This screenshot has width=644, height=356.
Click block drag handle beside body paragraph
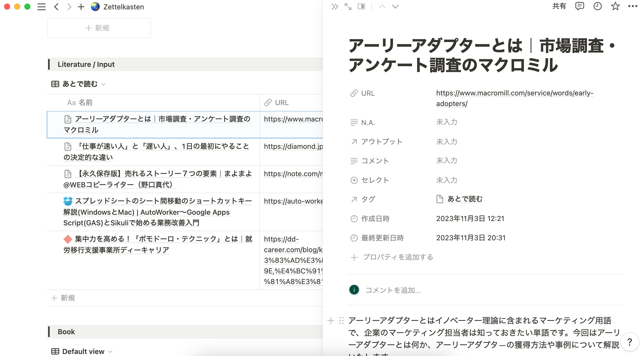coord(342,321)
